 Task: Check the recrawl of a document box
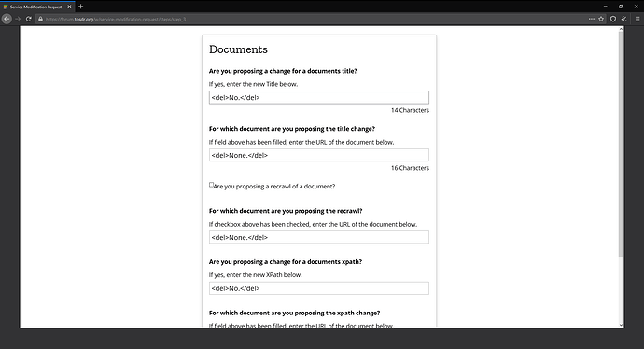211,185
